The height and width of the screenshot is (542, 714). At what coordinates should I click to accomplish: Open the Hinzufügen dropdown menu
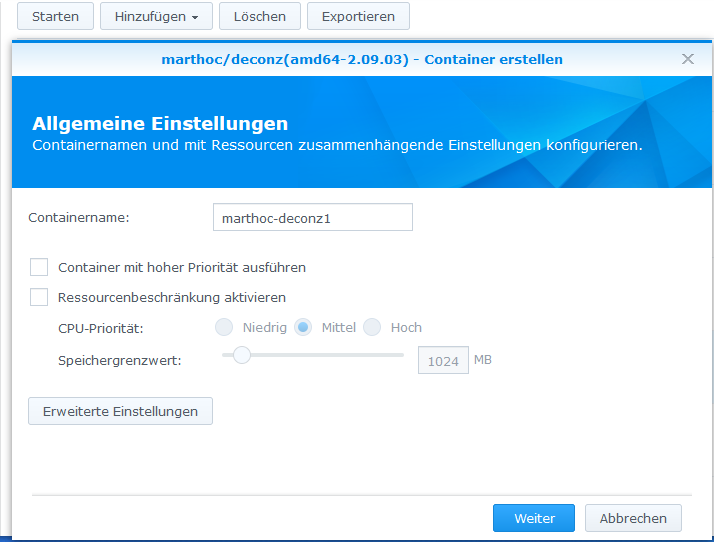[x=156, y=16]
